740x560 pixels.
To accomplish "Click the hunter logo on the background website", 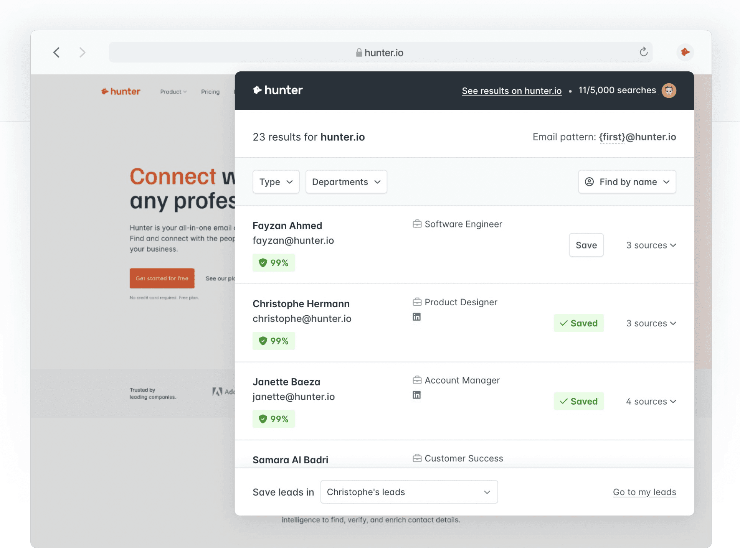I will 121,91.
